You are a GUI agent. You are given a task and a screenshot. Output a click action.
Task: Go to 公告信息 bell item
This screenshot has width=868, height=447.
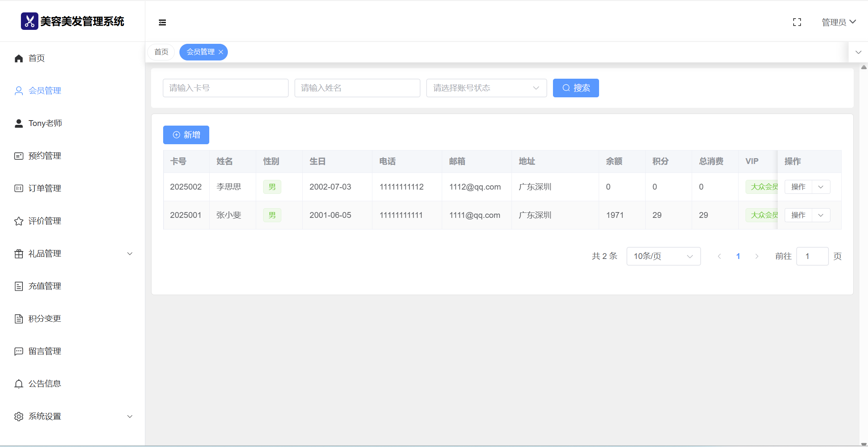click(45, 384)
